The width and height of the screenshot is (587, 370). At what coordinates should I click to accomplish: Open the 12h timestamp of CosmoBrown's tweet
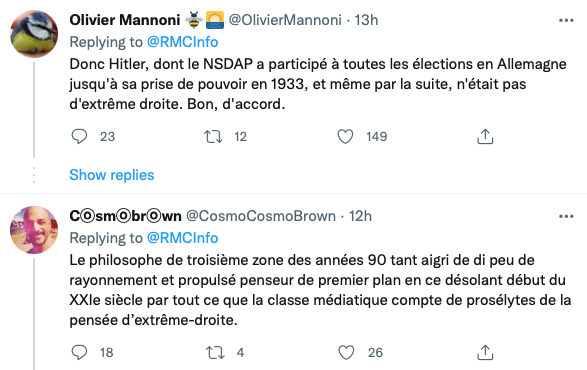pos(360,216)
